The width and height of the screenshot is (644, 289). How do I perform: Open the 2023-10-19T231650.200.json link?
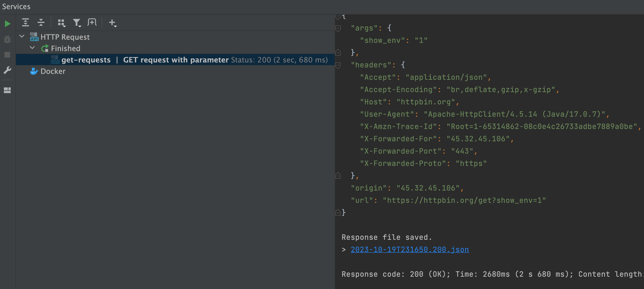pyautogui.click(x=409, y=250)
